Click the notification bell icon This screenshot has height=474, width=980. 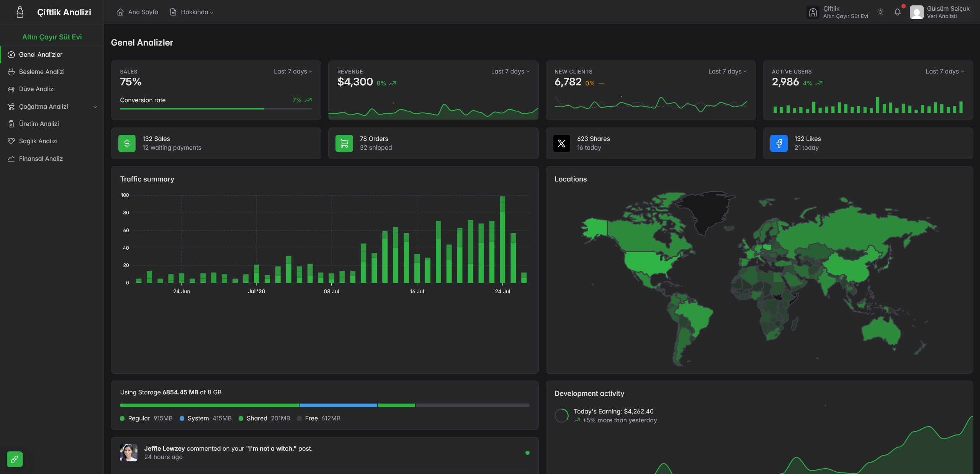point(897,12)
